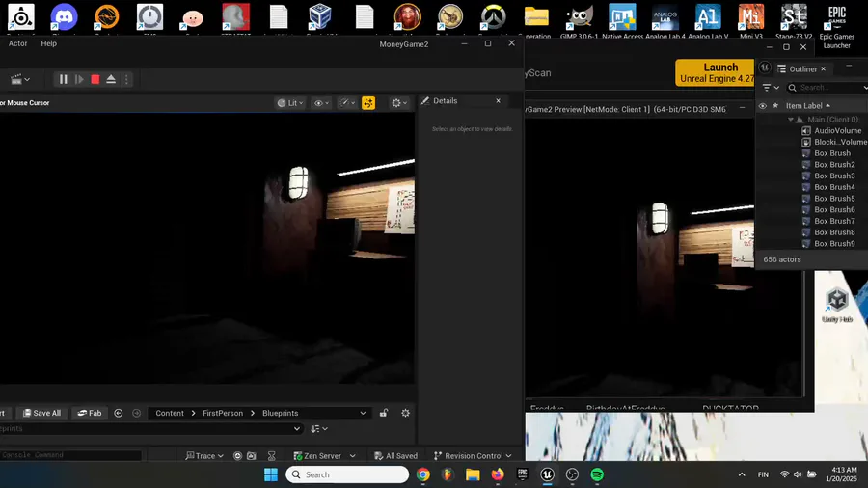Open the Lit view mode dropdown
Image resolution: width=868 pixels, height=488 pixels.
click(x=290, y=103)
